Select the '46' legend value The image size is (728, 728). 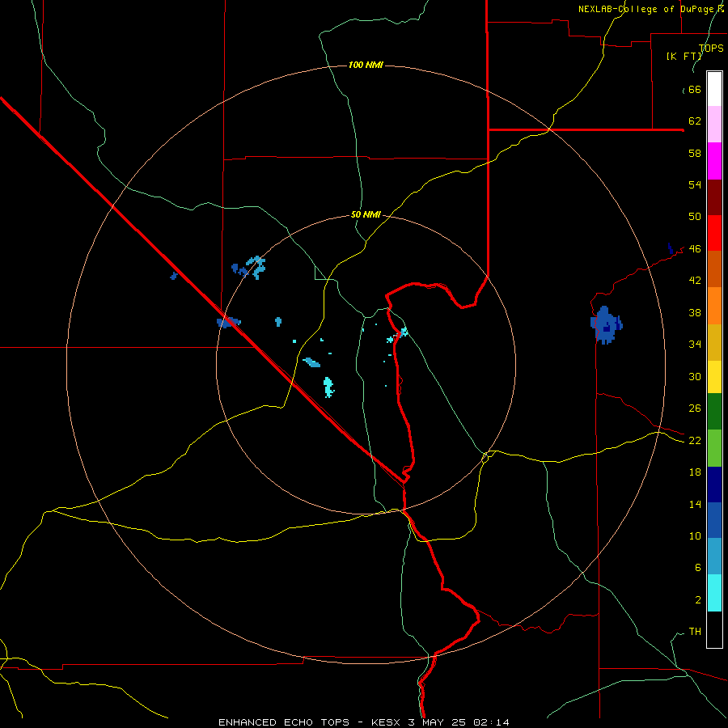tap(695, 249)
